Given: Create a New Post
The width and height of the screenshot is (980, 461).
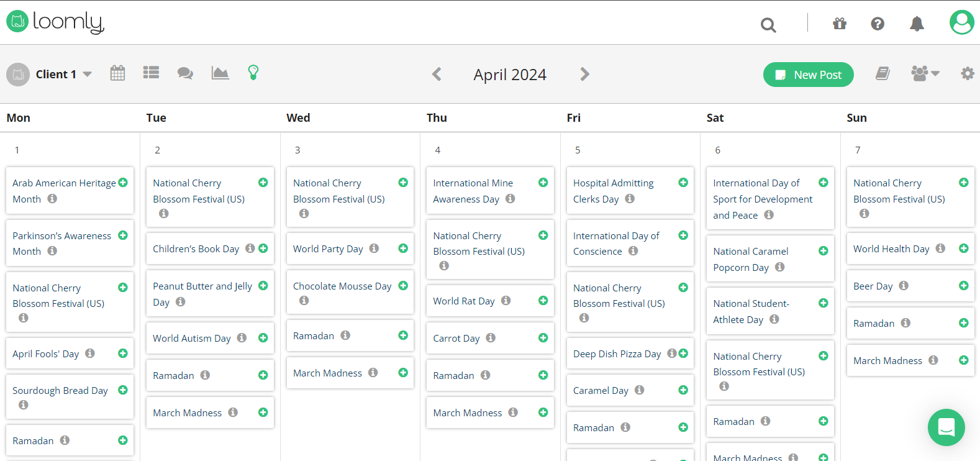Looking at the screenshot, I should coord(808,75).
